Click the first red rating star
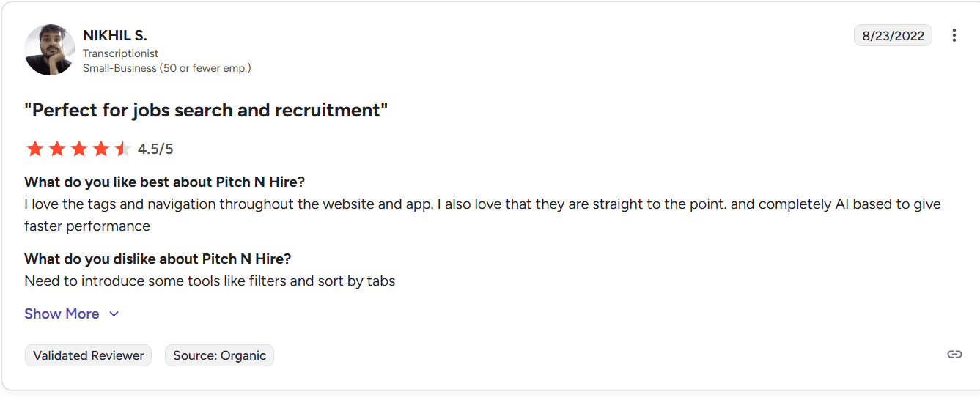 [x=34, y=149]
